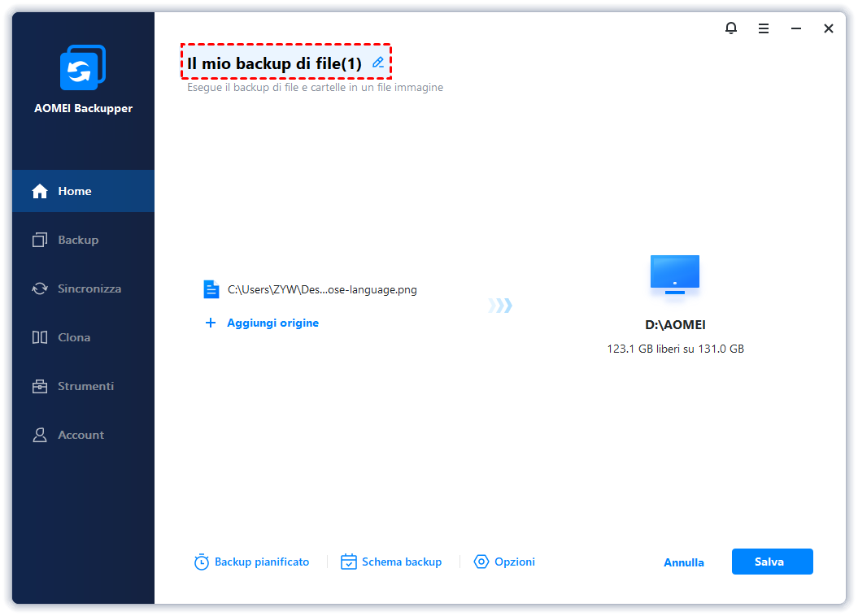Open the hamburger menu icon
The height and width of the screenshot is (616, 858).
(x=764, y=28)
